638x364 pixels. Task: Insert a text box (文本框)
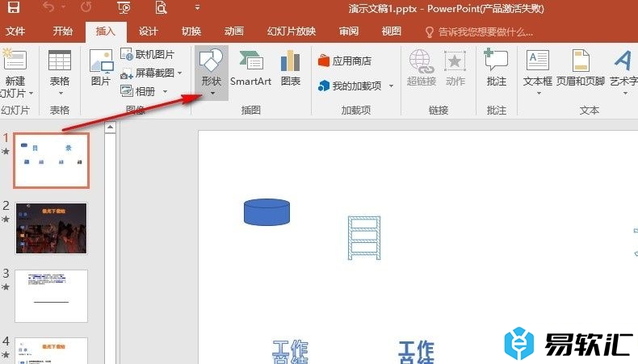(x=538, y=70)
